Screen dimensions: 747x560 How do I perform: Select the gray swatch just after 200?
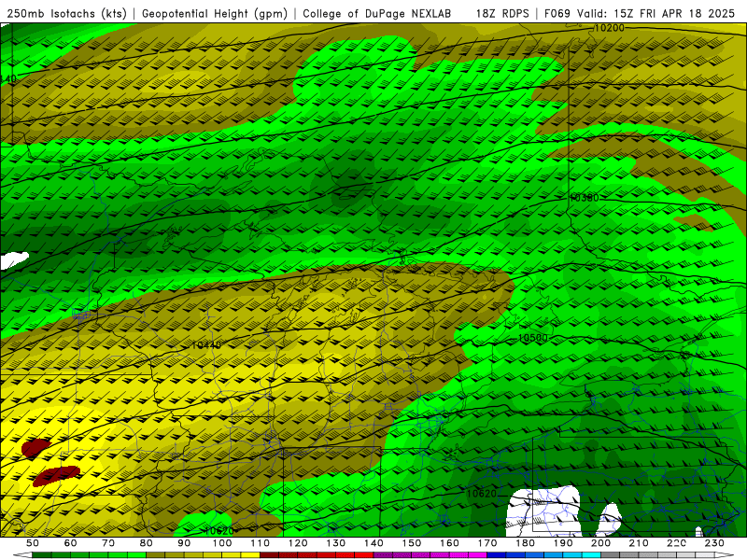pos(611,555)
